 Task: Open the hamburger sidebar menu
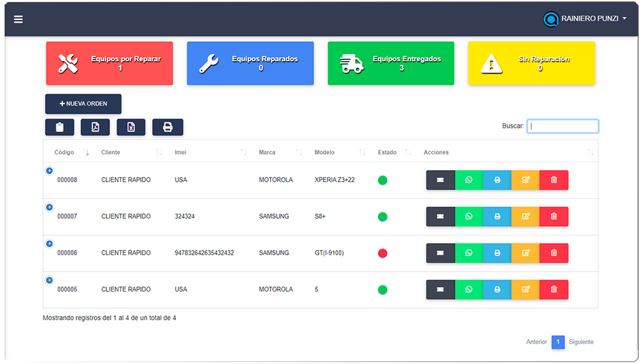pos(19,19)
